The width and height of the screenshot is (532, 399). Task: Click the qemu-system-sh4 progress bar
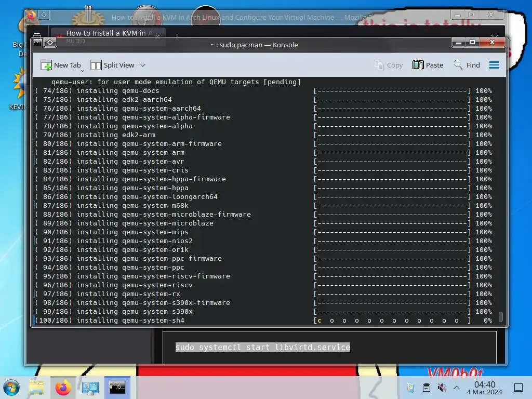[x=392, y=321]
